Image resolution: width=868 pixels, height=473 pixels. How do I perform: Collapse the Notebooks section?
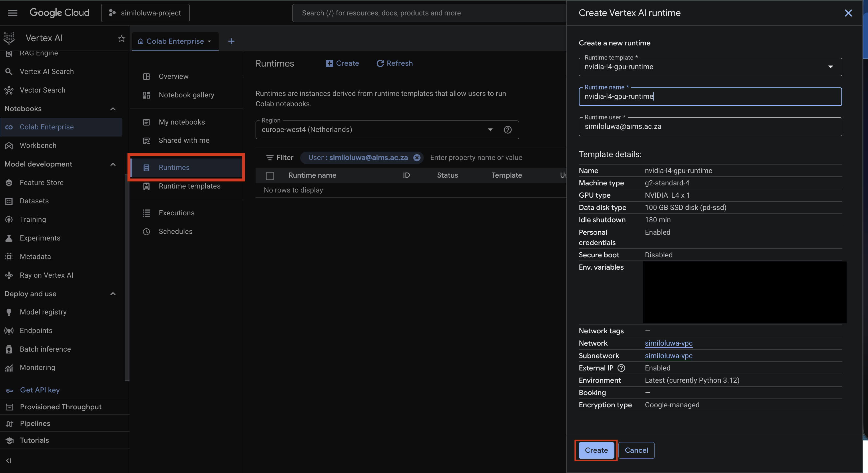[x=113, y=109]
